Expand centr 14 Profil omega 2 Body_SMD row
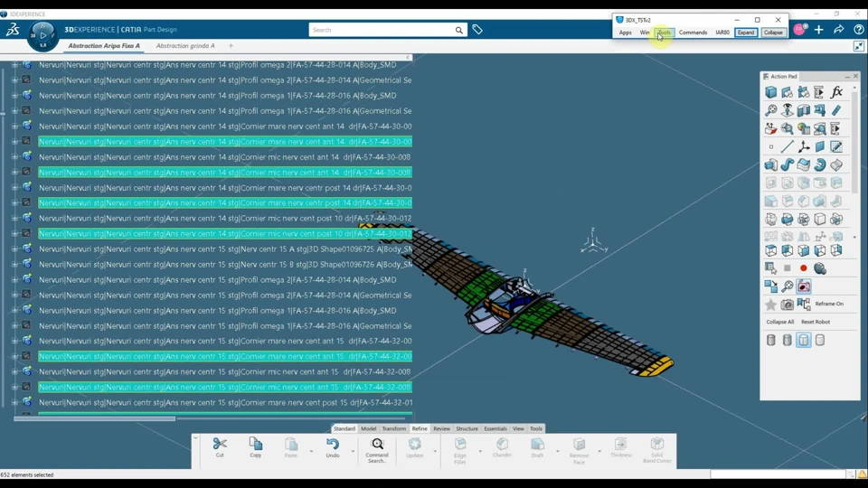The width and height of the screenshot is (868, 488). click(15, 65)
